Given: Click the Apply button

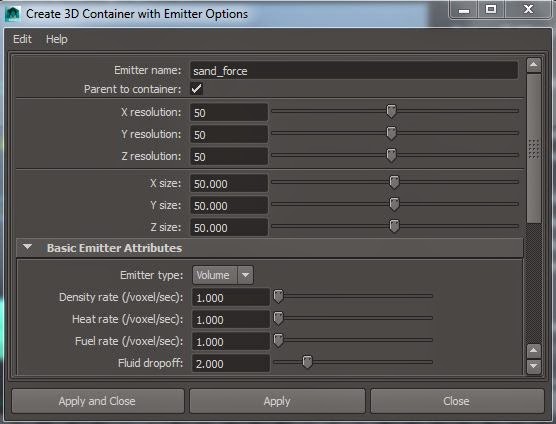Looking at the screenshot, I should (x=277, y=401).
